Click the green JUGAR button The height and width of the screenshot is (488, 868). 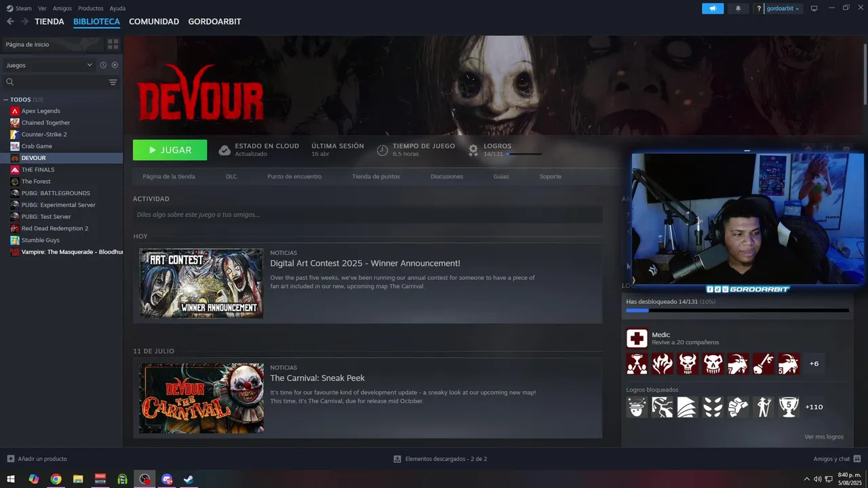coord(170,150)
